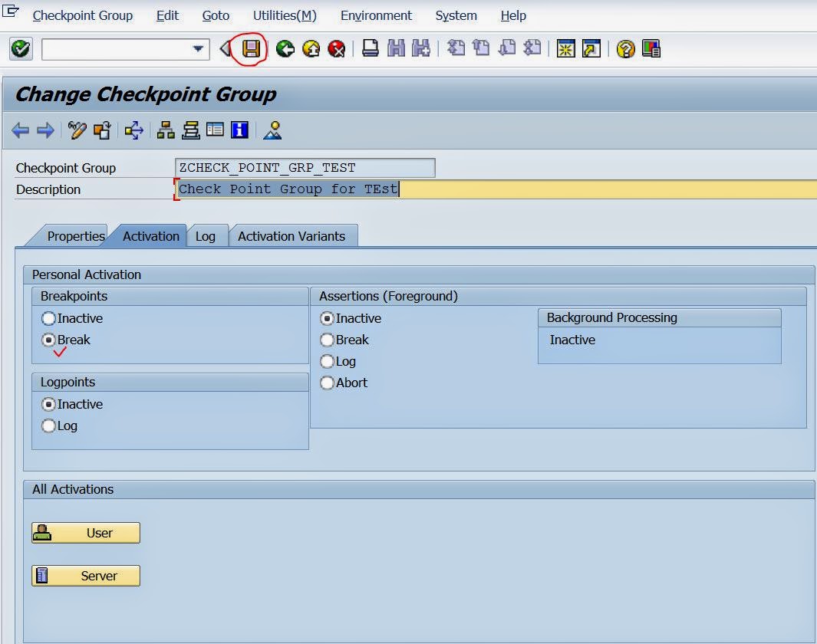
Task: Click the Server button under All Activations
Action: pyautogui.click(x=86, y=576)
